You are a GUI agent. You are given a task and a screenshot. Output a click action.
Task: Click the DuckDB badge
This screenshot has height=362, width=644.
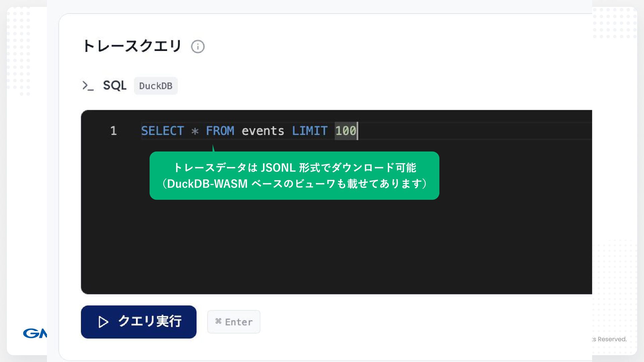[x=156, y=86]
